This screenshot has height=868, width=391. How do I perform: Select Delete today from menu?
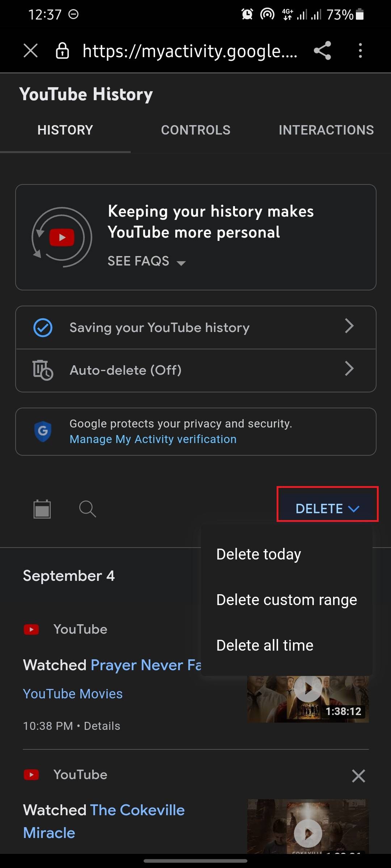tap(258, 554)
